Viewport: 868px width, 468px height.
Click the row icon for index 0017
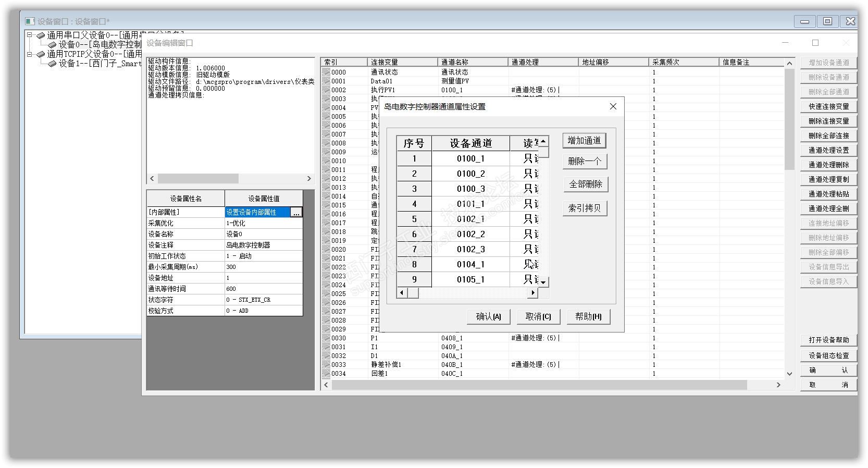point(326,223)
